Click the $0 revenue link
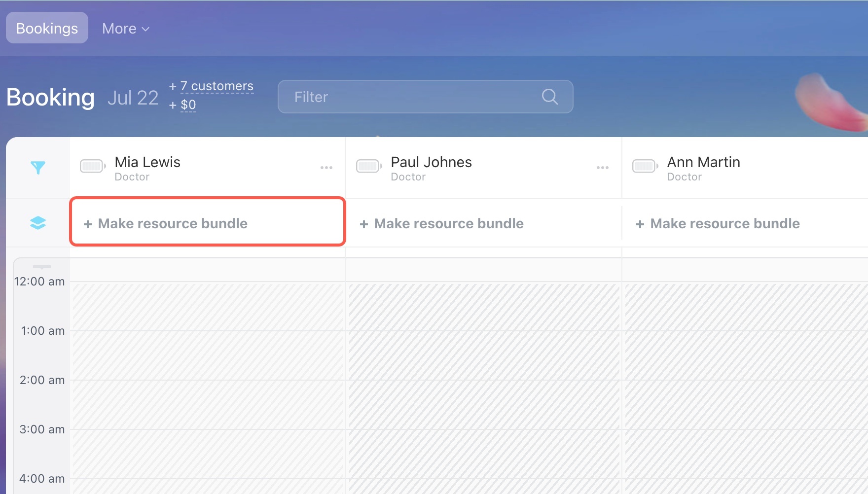The image size is (868, 494). click(x=188, y=105)
